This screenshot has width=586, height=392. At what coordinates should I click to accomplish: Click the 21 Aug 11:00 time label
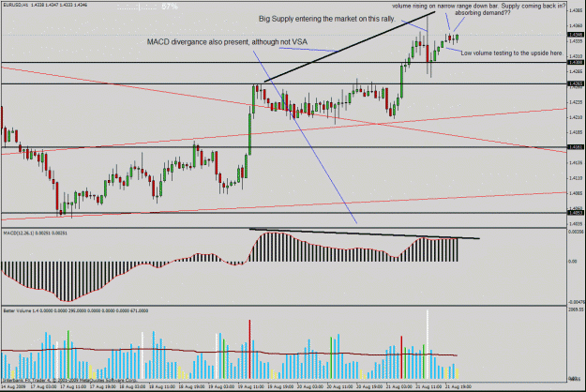coord(428,386)
